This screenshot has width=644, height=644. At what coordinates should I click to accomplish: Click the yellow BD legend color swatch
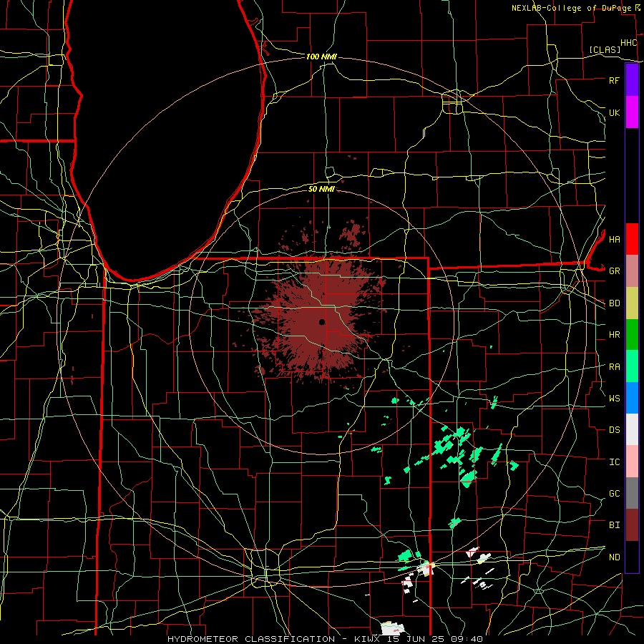tap(632, 303)
